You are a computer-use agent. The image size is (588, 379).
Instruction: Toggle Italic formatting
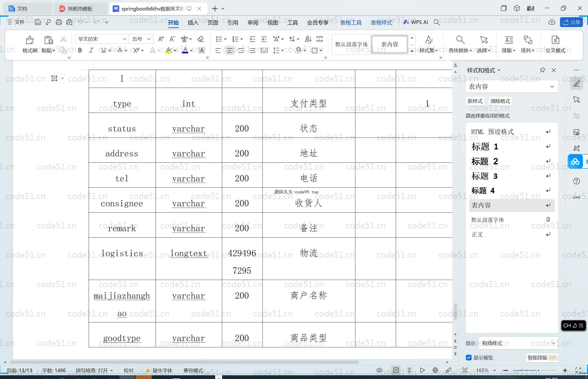[x=91, y=50]
